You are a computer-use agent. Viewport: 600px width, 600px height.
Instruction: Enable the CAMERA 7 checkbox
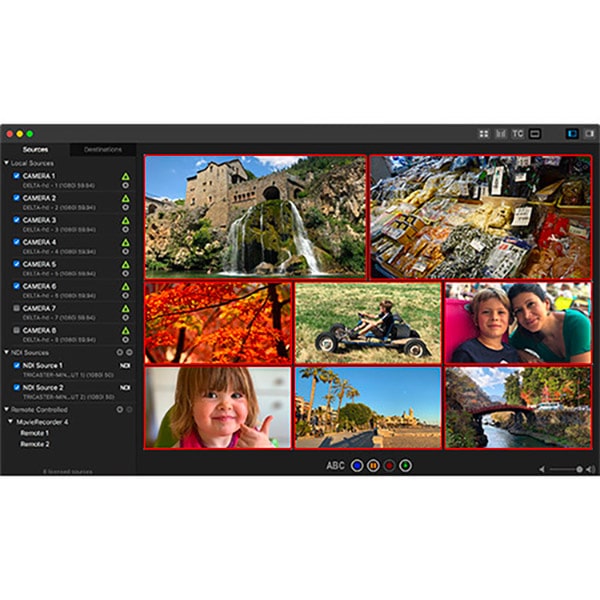(16, 308)
